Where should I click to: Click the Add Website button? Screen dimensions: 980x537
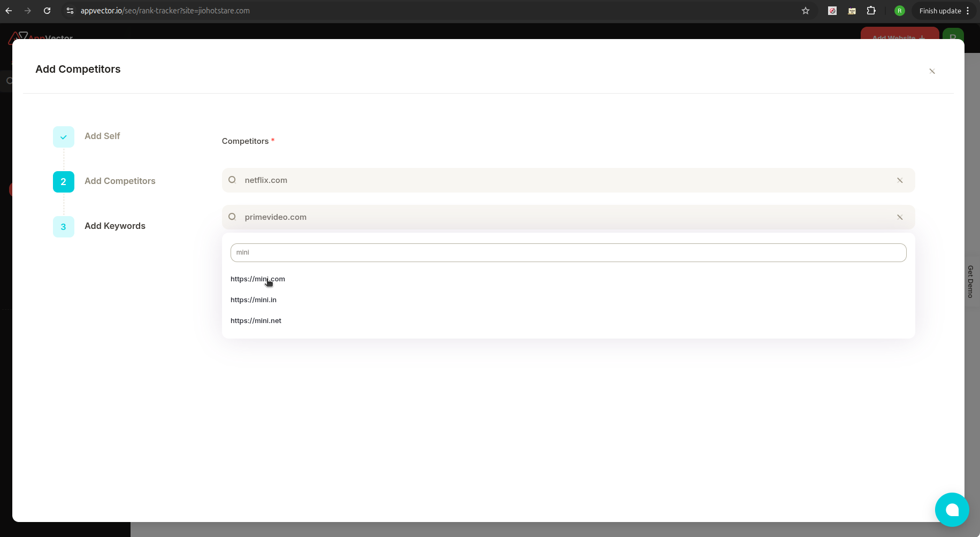(899, 38)
